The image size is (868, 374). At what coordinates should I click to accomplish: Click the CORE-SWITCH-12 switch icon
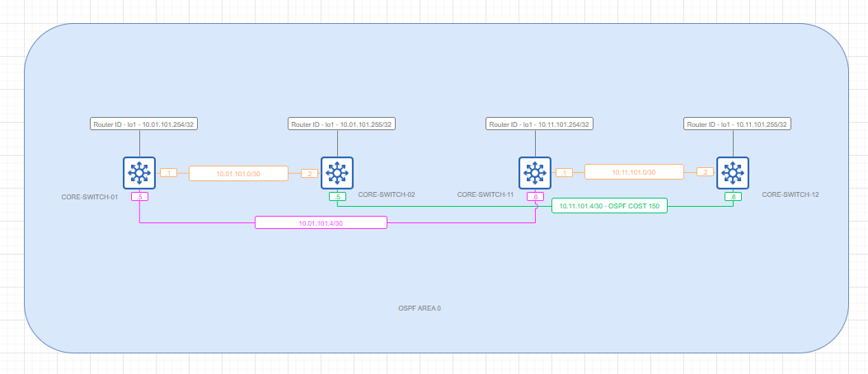pyautogui.click(x=731, y=173)
